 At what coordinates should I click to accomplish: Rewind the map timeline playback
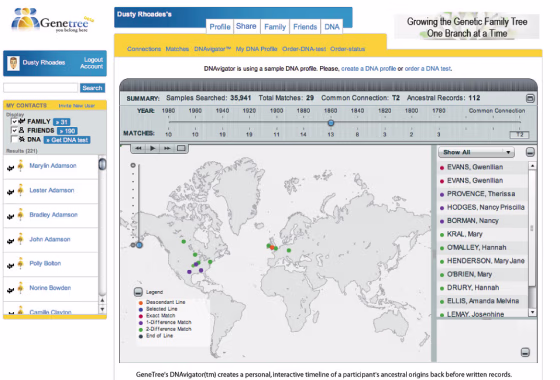[139, 148]
